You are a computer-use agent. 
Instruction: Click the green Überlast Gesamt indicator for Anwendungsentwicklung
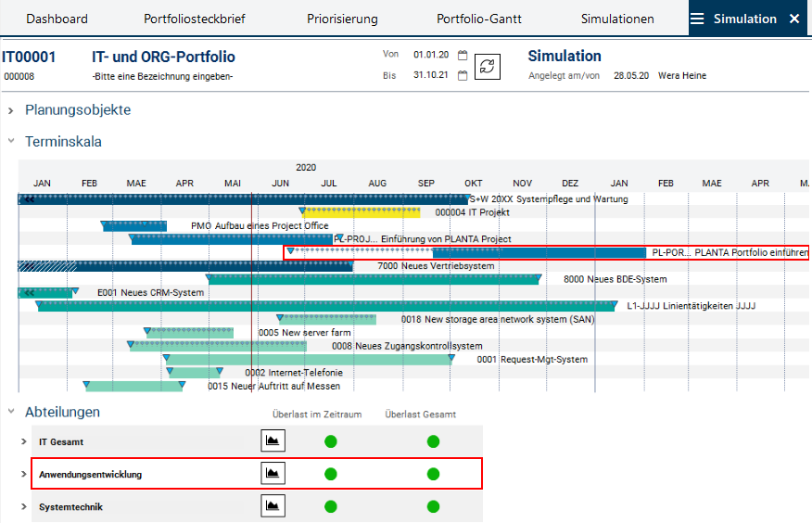pyautogui.click(x=433, y=474)
